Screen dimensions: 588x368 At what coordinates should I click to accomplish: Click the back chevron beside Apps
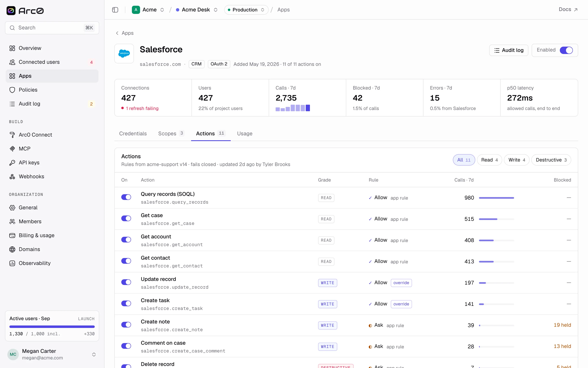(117, 33)
